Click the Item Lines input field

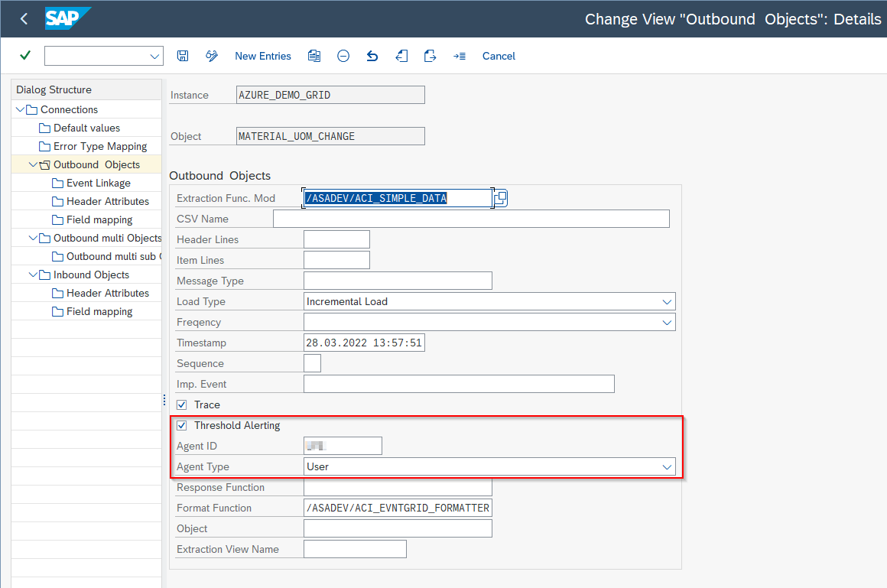pyautogui.click(x=336, y=260)
